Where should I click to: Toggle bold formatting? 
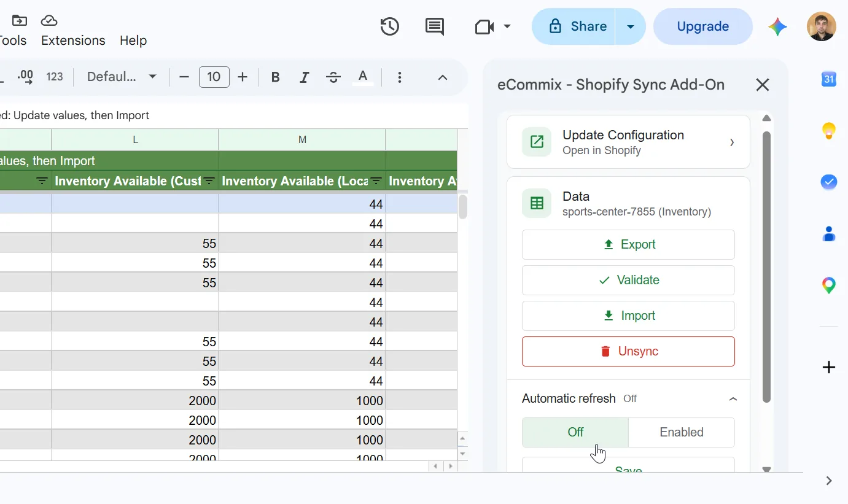[x=275, y=77]
